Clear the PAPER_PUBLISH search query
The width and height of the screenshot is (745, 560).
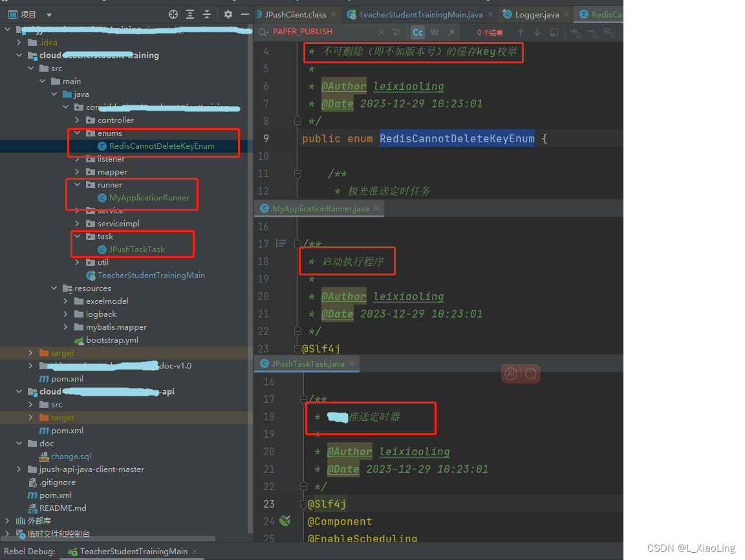382,32
